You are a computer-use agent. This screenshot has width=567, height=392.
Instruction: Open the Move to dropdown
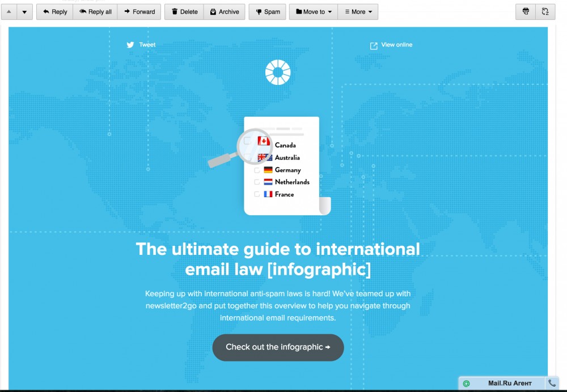click(312, 11)
